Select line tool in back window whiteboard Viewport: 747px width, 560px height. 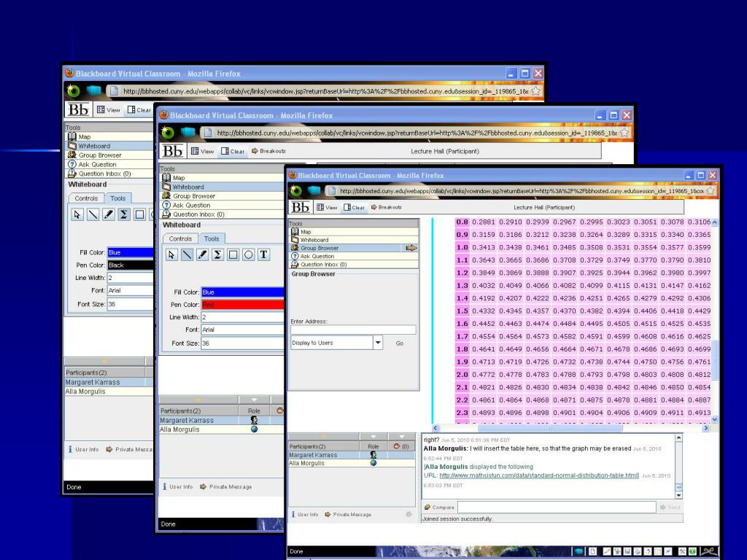pyautogui.click(x=93, y=215)
